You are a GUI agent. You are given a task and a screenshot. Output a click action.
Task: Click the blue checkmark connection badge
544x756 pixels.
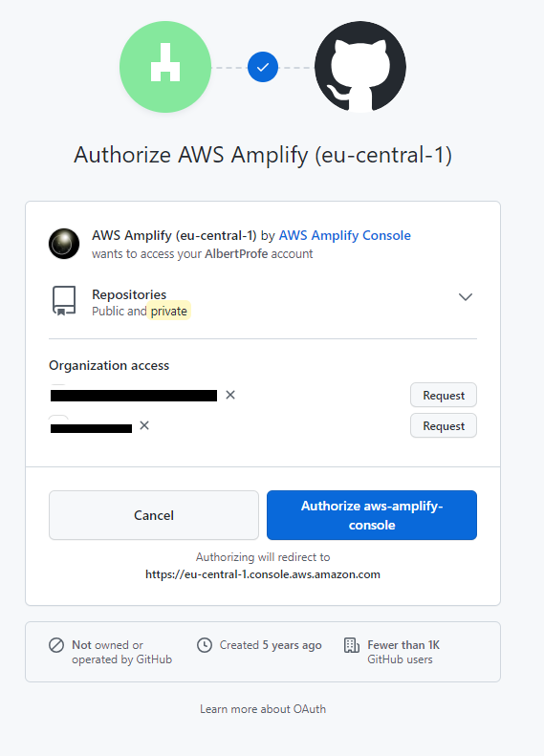tap(263, 67)
